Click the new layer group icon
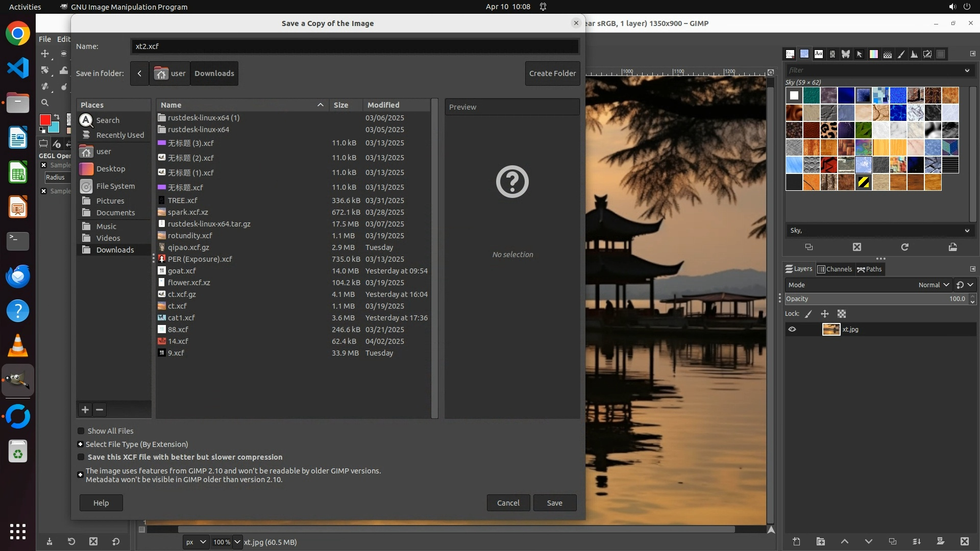The image size is (980, 551). click(x=820, y=542)
